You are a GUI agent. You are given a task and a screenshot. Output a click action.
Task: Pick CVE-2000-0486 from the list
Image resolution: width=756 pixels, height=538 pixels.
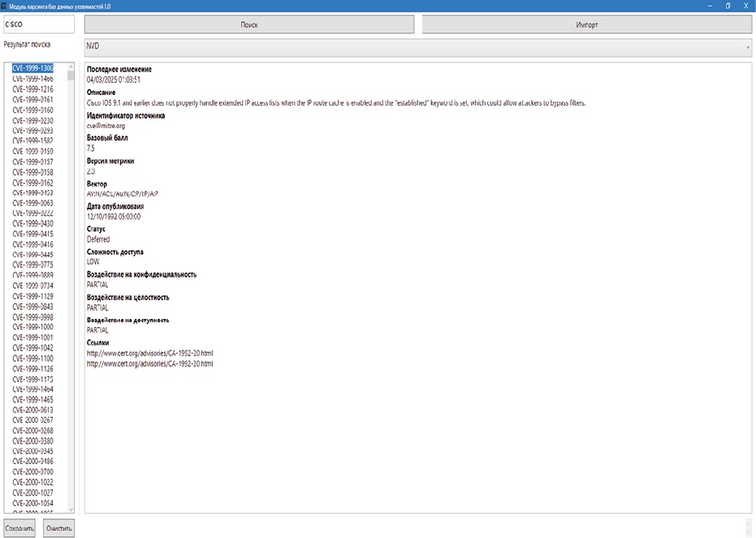(32, 461)
